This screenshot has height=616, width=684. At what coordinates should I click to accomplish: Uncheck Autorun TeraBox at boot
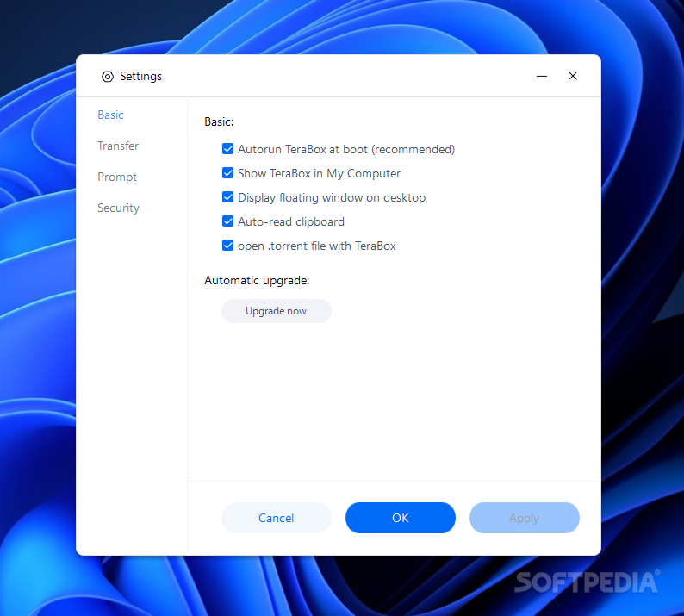[x=227, y=149]
